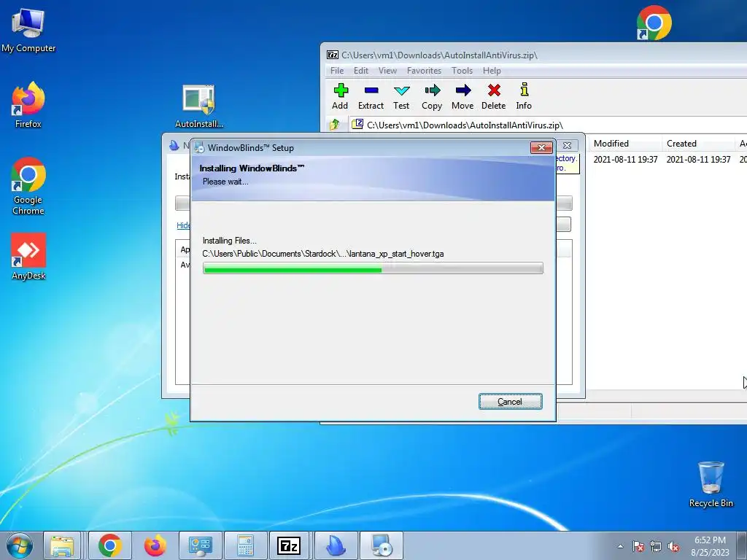Click the blue fin installer taskbar icon
The height and width of the screenshot is (560, 747).
pos(336,545)
